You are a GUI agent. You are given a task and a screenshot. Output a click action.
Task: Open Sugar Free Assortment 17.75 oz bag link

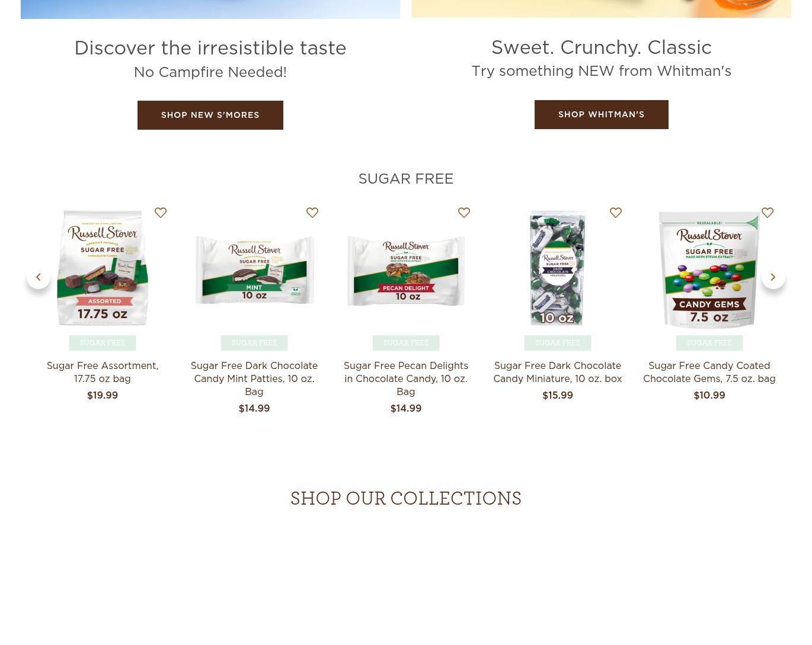point(103,372)
